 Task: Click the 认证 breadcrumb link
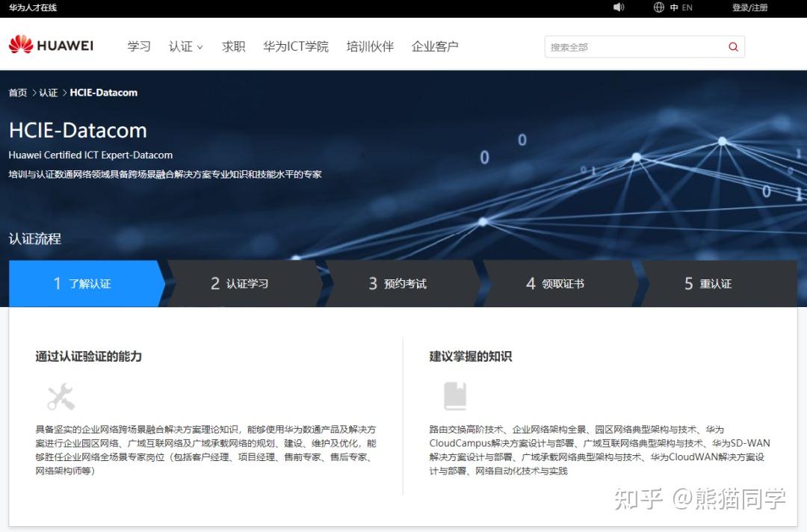click(48, 92)
